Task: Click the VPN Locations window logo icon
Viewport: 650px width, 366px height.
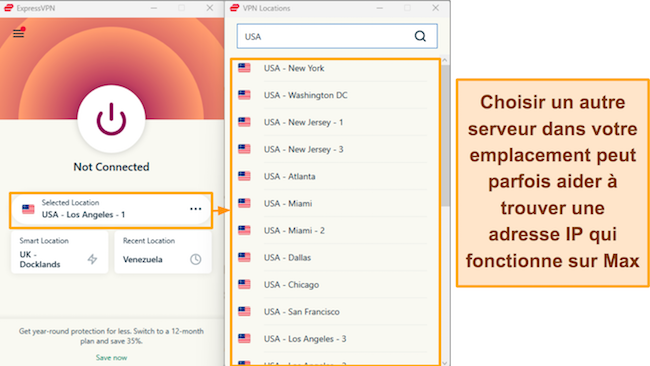Action: click(235, 8)
